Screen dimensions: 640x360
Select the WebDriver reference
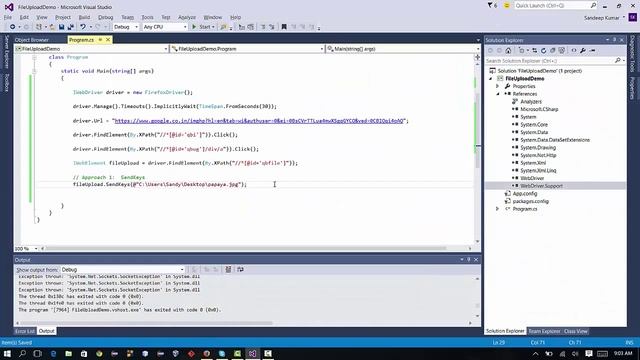[x=532, y=178]
